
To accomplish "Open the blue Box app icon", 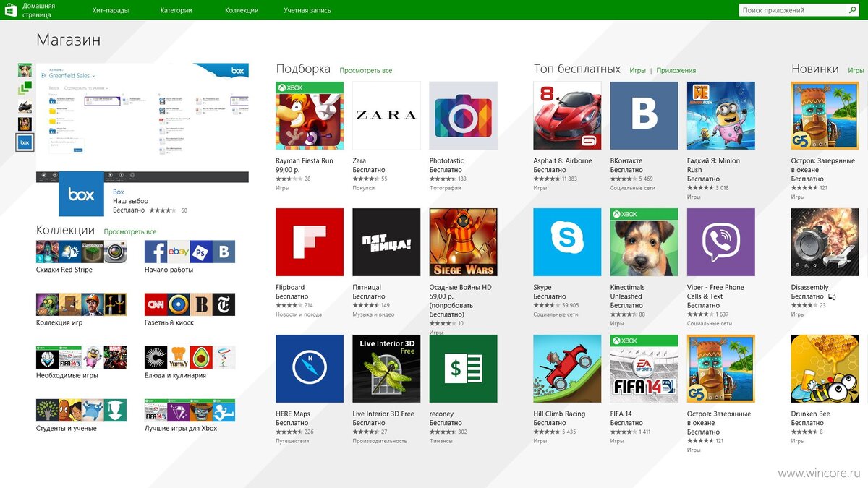I will pos(81,194).
